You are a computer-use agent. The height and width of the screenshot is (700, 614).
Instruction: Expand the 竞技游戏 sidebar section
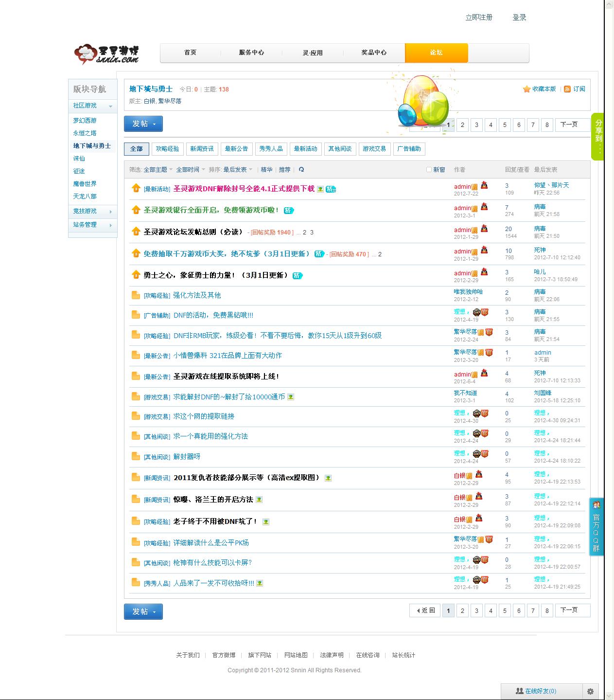pyautogui.click(x=93, y=211)
